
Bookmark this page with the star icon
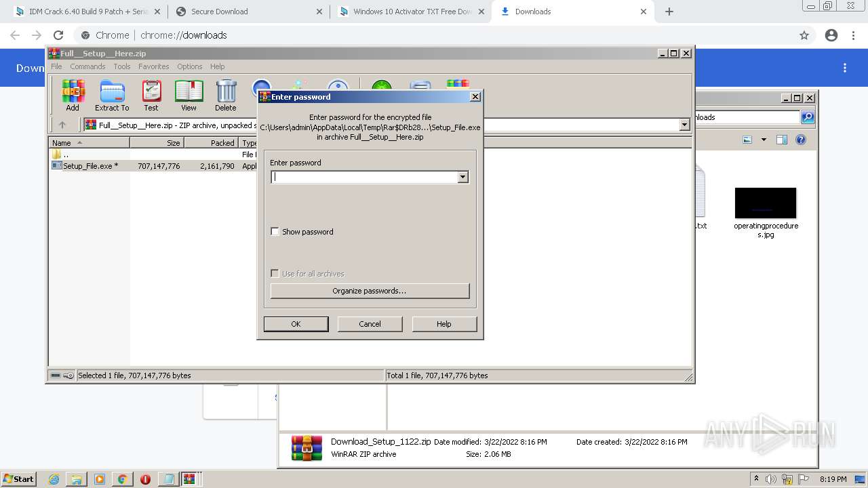click(804, 35)
